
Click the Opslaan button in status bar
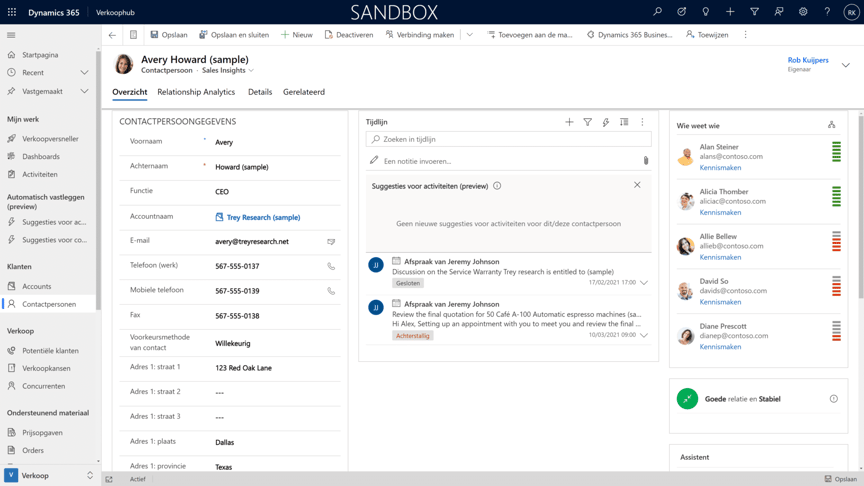tap(840, 479)
